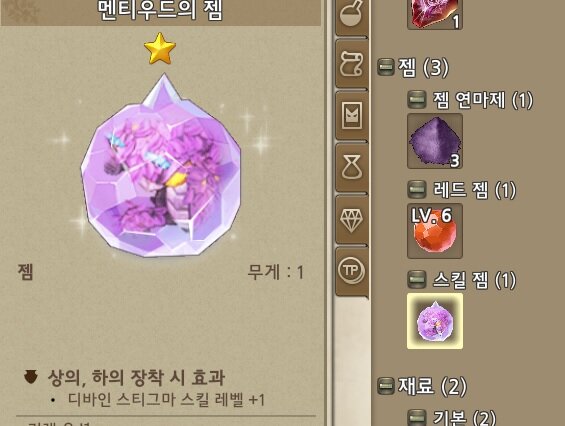Collapse the 젬 (3) category

(386, 67)
